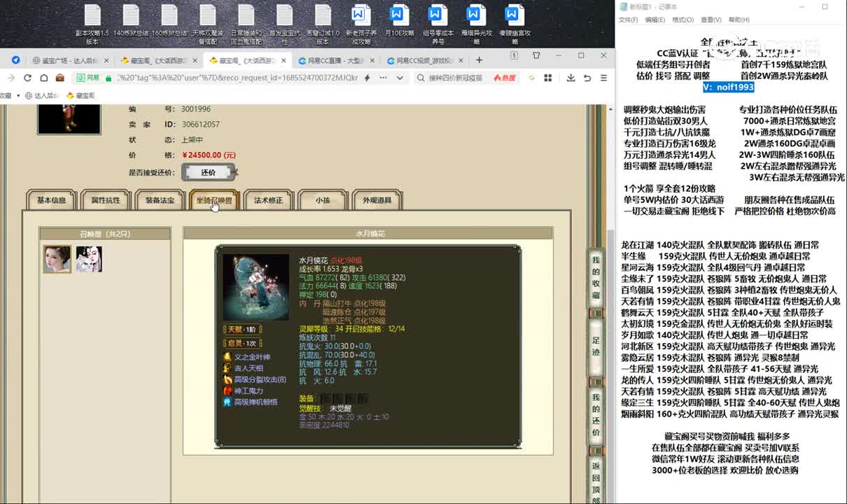Click the briefcase icon beside the home button

pyautogui.click(x=60, y=78)
